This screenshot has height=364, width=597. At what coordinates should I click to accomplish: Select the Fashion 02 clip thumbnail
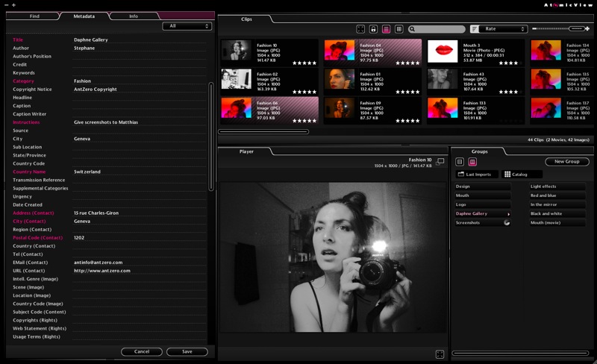click(x=237, y=79)
